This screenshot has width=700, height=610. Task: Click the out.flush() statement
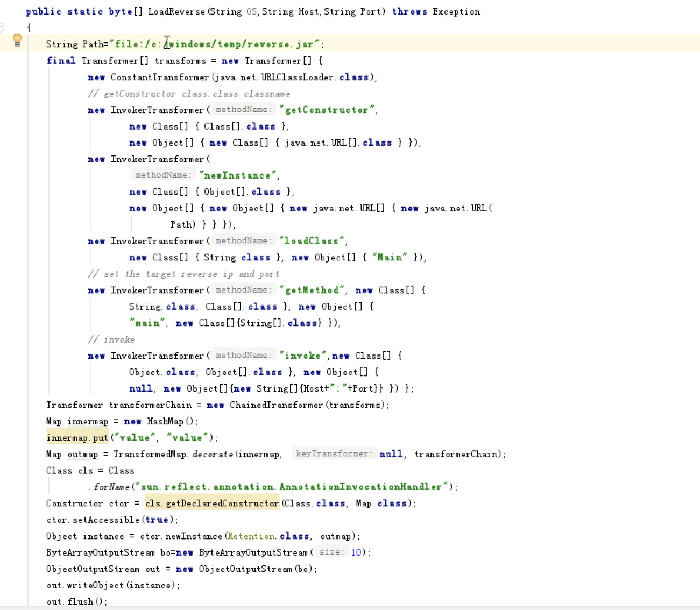[x=76, y=602]
